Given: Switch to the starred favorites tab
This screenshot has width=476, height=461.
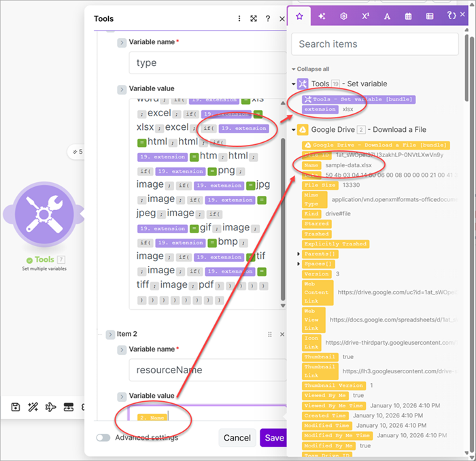Looking at the screenshot, I should click(300, 16).
